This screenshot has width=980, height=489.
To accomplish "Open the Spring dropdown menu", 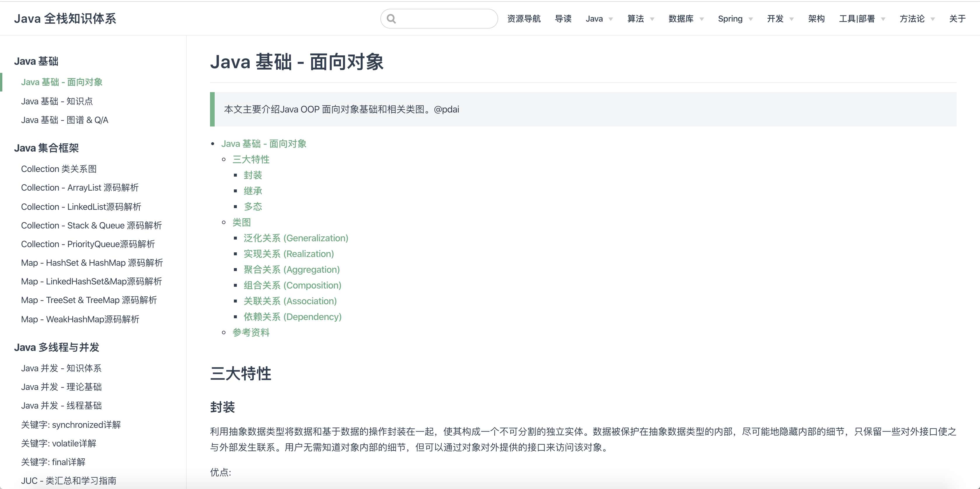I will click(735, 19).
